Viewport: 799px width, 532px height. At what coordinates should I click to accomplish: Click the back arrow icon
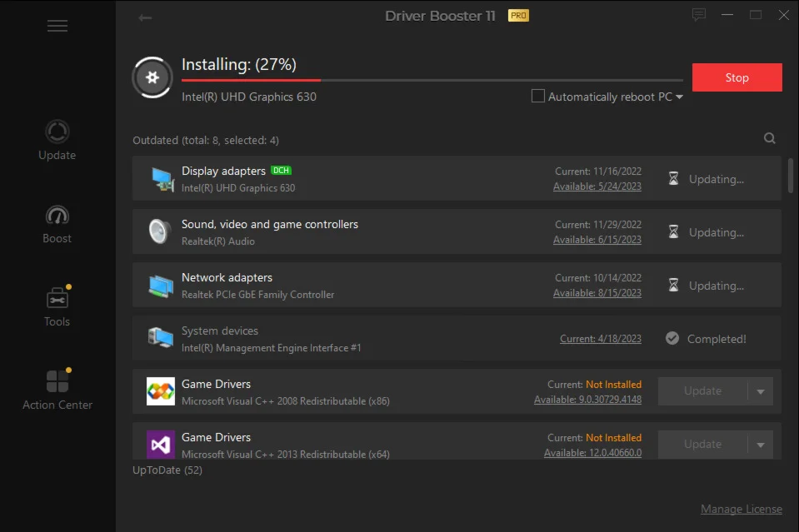(145, 17)
